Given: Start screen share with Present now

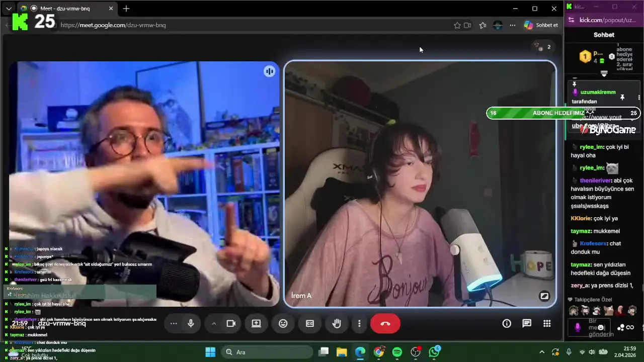Looking at the screenshot, I should click(256, 324).
